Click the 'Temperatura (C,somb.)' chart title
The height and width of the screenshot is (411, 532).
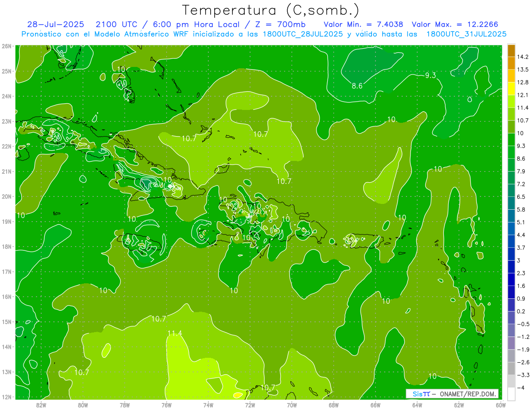pos(271,10)
